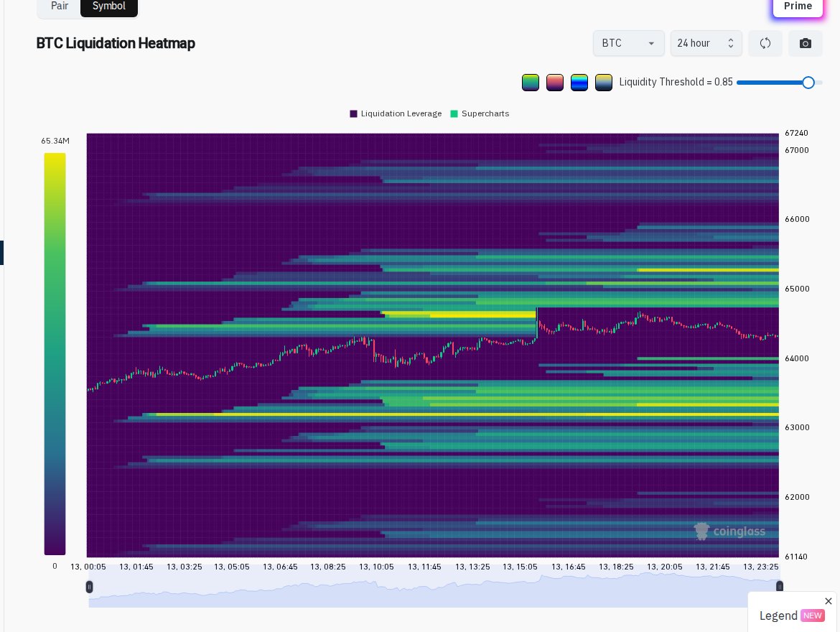Click the 64000 price axis label
The image size is (840, 632).
797,358
